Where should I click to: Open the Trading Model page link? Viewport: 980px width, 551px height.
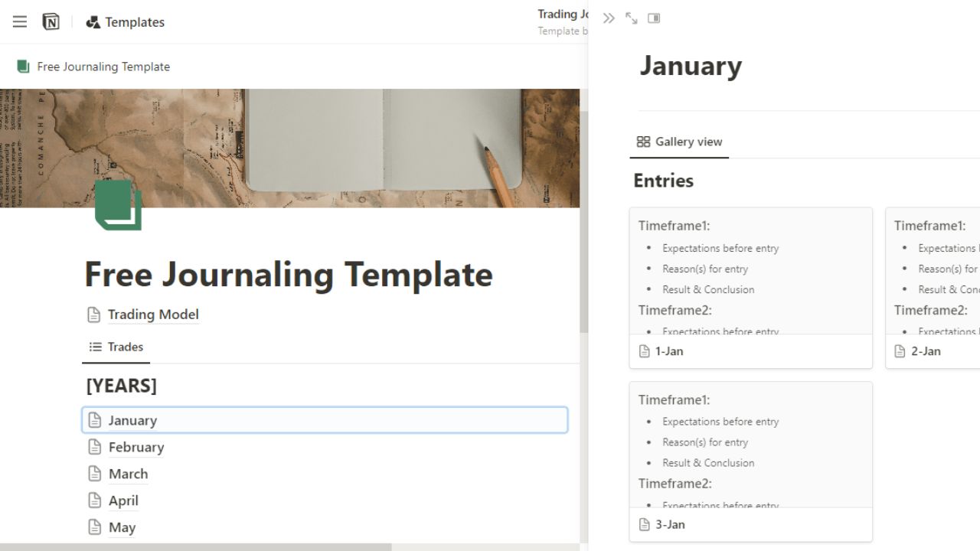pyautogui.click(x=152, y=315)
